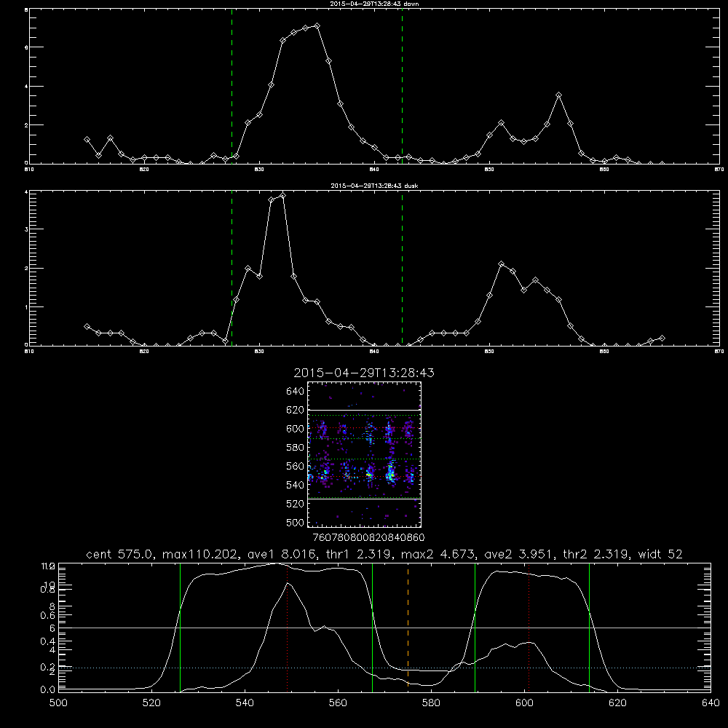Click x-axis label 820 of the dusk plot

click(x=144, y=352)
